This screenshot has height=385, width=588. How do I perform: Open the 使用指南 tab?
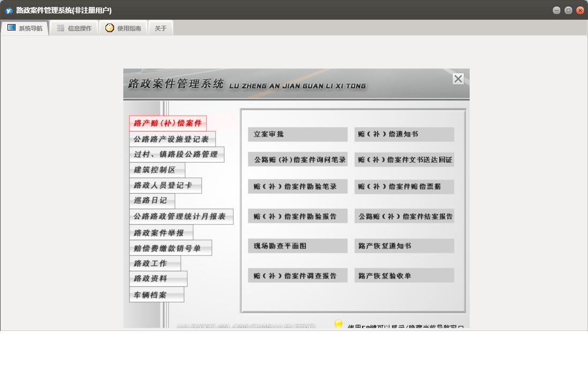tap(123, 28)
